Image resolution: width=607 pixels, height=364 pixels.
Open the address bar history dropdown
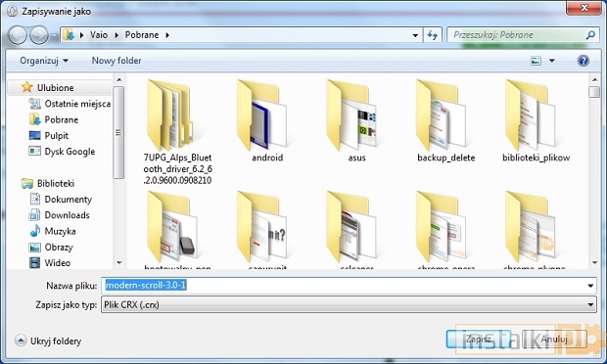415,35
